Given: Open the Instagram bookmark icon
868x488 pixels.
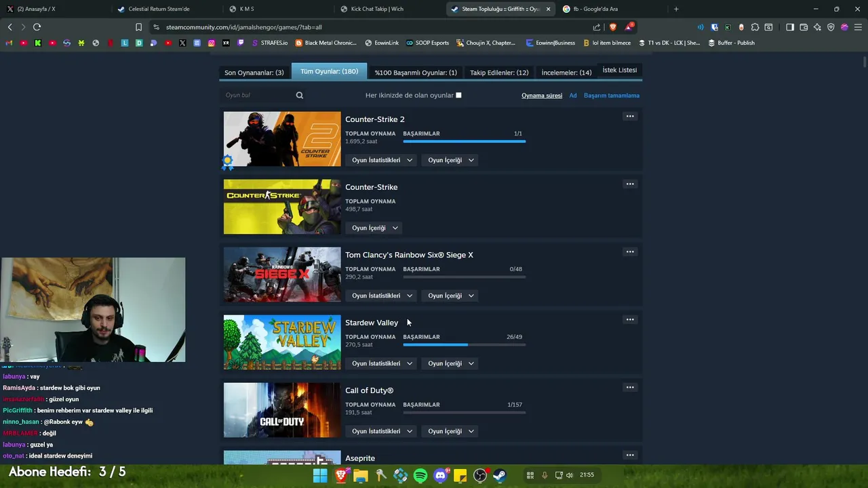Looking at the screenshot, I should click(212, 43).
